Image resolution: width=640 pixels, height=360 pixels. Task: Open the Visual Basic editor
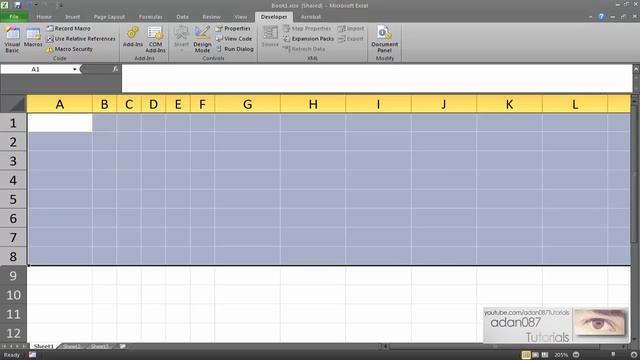click(12, 39)
